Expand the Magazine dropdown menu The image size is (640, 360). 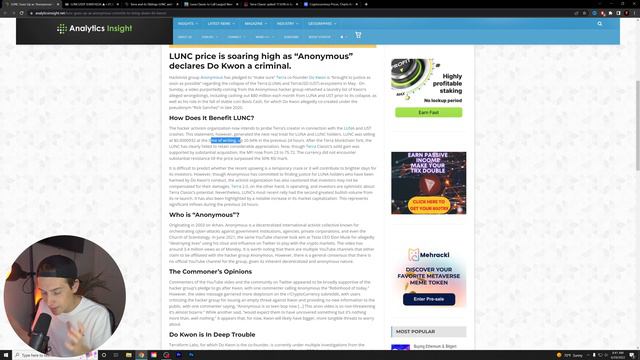click(x=256, y=24)
